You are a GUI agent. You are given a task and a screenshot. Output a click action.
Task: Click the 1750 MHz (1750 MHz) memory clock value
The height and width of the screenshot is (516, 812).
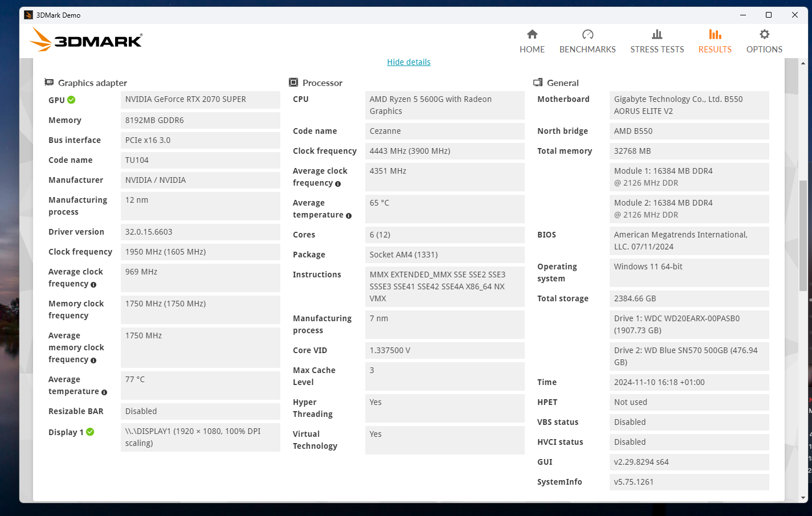coord(201,310)
